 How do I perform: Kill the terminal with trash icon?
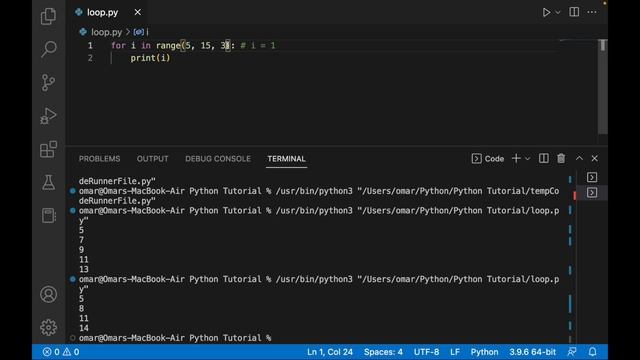coord(561,158)
